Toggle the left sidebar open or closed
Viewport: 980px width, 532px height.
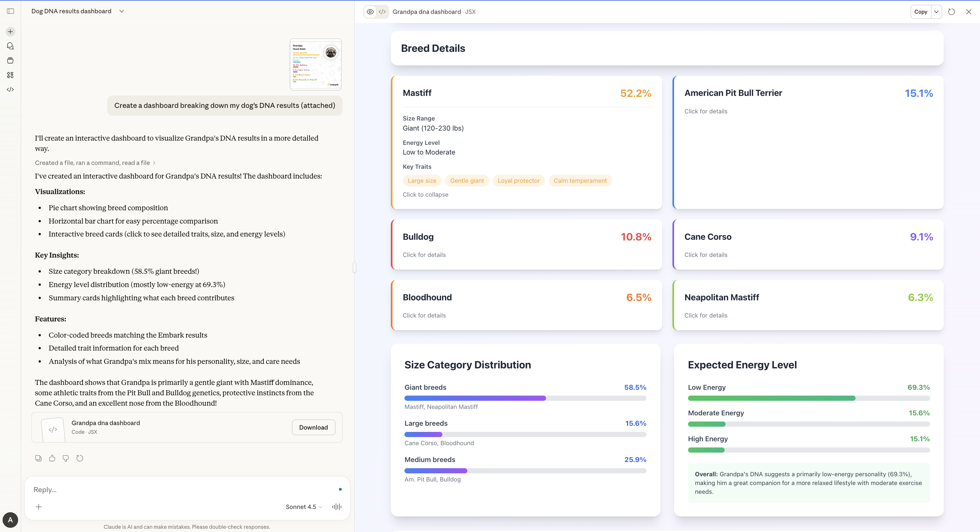[x=10, y=11]
